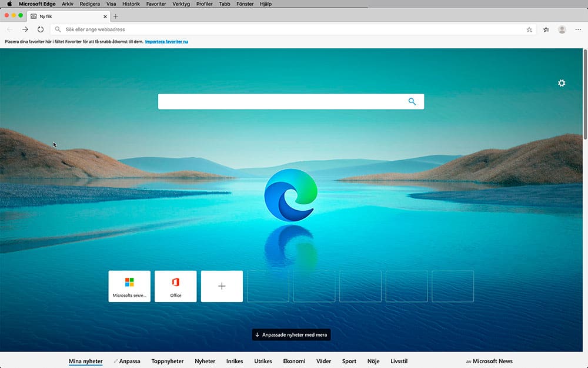Open the Hjälp menu
This screenshot has width=588, height=368.
(x=266, y=4)
